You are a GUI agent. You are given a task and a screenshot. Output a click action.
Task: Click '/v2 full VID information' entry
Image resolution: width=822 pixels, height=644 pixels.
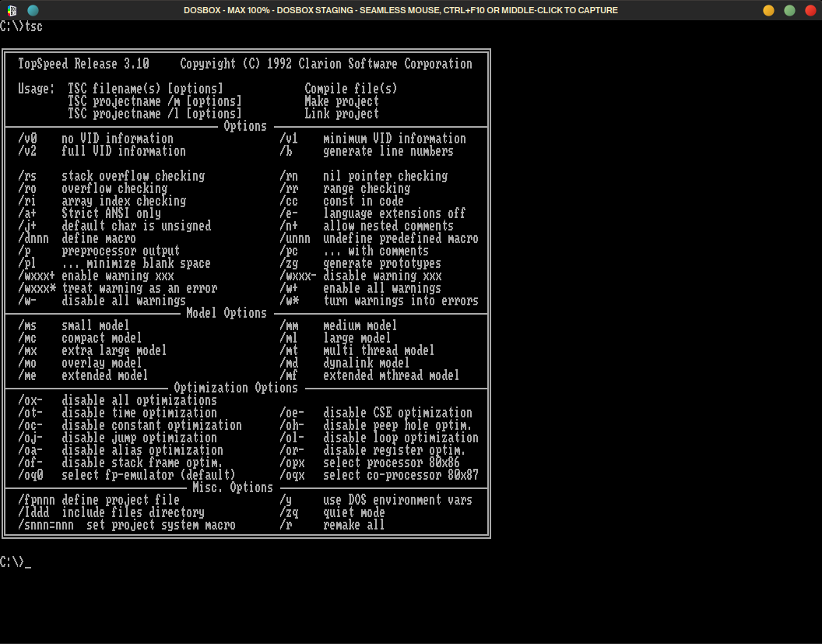tap(102, 151)
